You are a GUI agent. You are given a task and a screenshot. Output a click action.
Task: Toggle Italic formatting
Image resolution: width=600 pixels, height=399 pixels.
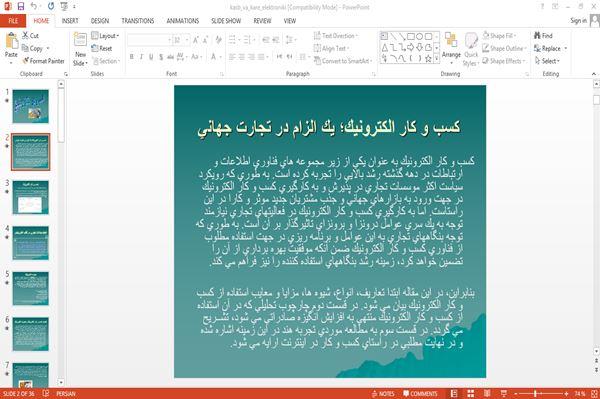point(141,57)
